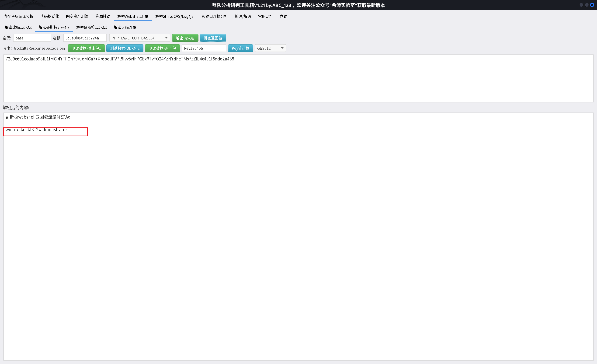The image size is (597, 364).
Task: Switch to 解密冰蝎1.x~3.x tab
Action: pyautogui.click(x=18, y=27)
